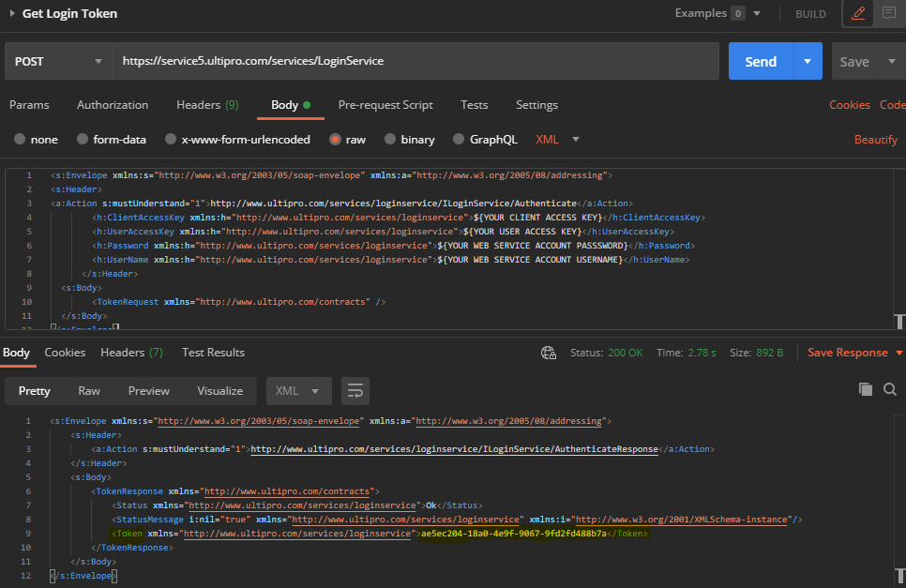Click the Beautify link
The image size is (906, 588).
[x=875, y=140]
